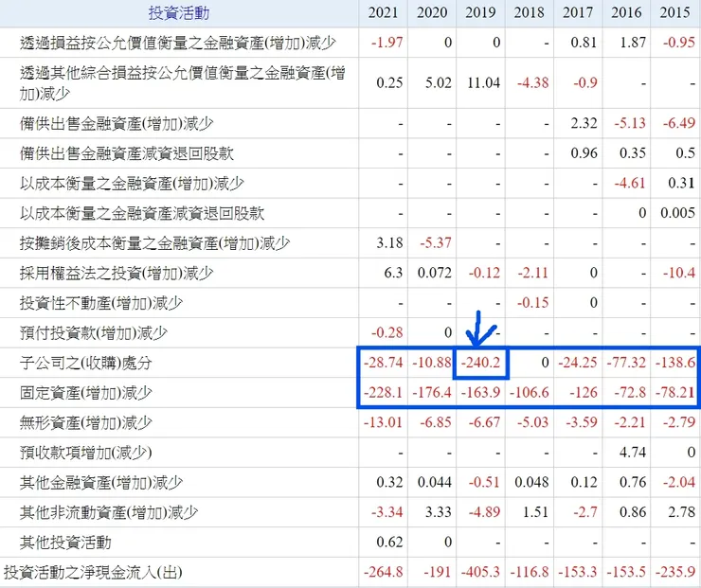
Task: Click the 3.18 value in 2021
Action: coord(389,243)
